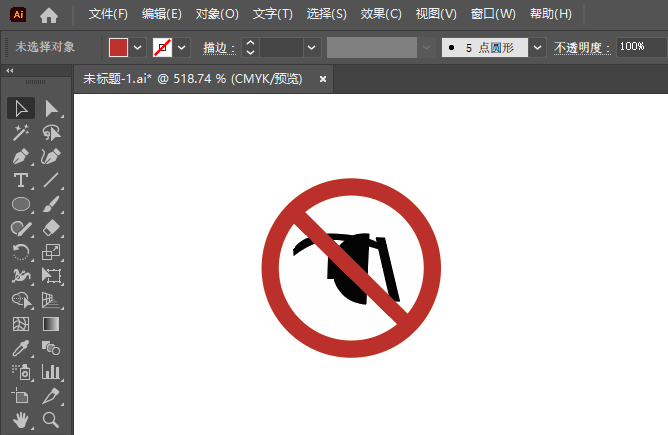Click the stroke weight stepper arrows
Image resolution: width=668 pixels, height=435 pixels.
pos(250,47)
